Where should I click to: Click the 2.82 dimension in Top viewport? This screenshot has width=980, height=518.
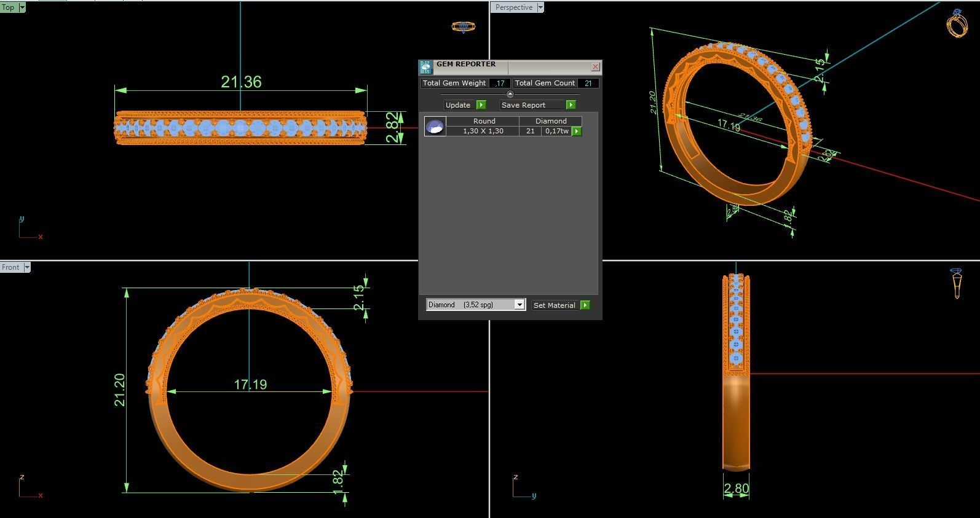393,128
